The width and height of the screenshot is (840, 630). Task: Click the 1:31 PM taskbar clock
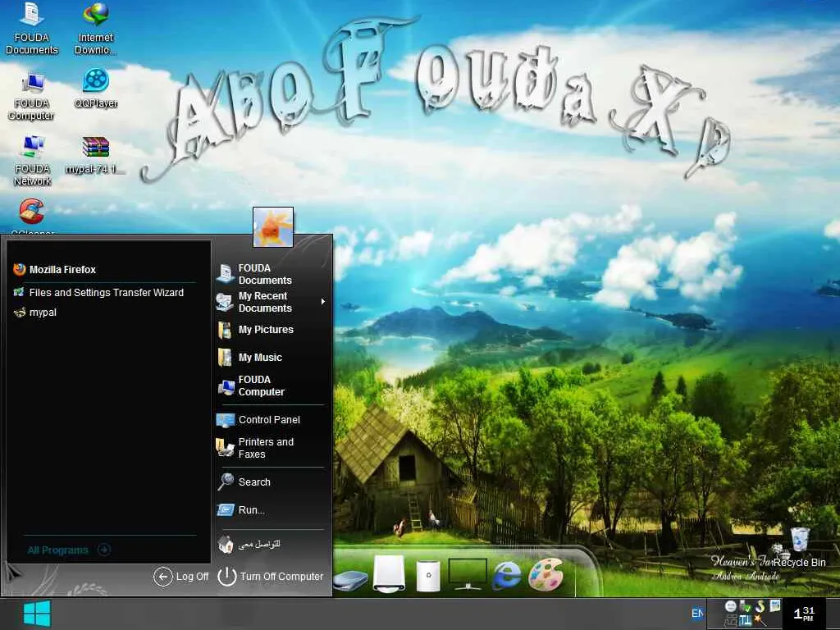click(x=805, y=614)
